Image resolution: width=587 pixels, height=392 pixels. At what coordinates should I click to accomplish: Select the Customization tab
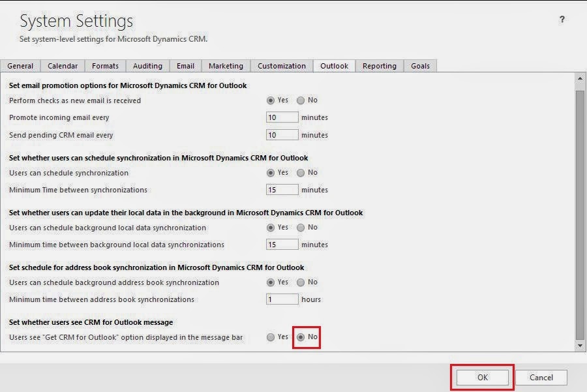point(282,66)
